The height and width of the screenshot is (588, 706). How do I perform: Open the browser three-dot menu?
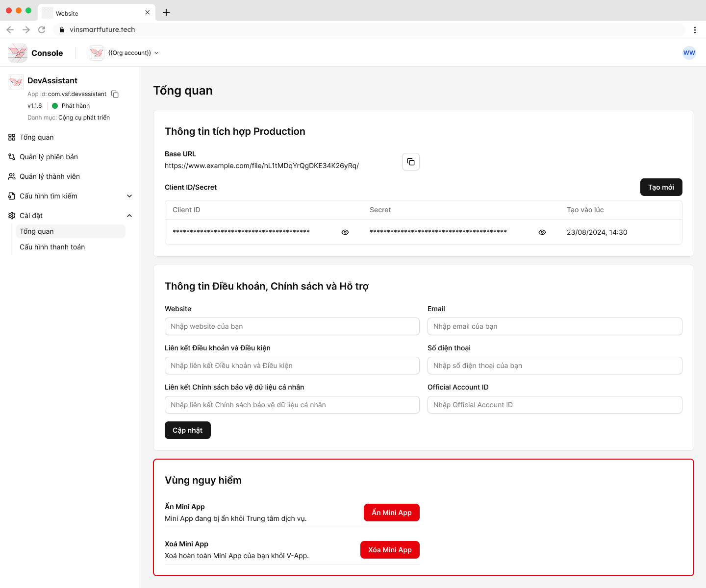coord(695,30)
